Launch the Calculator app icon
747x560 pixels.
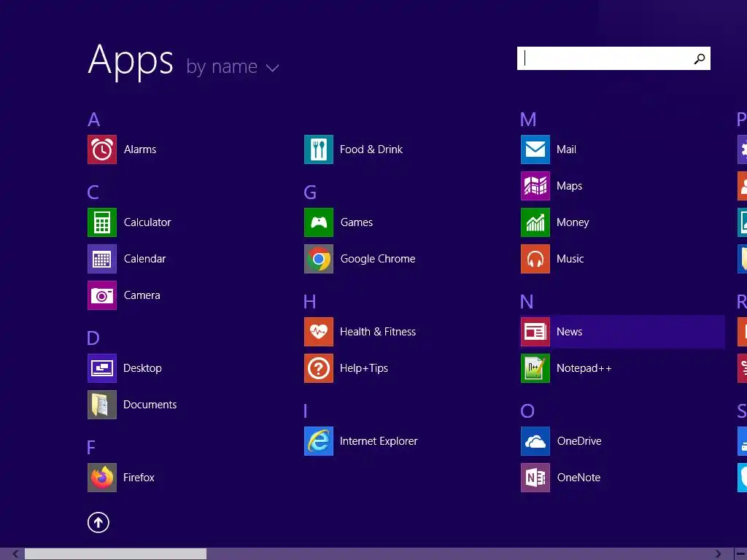click(102, 222)
